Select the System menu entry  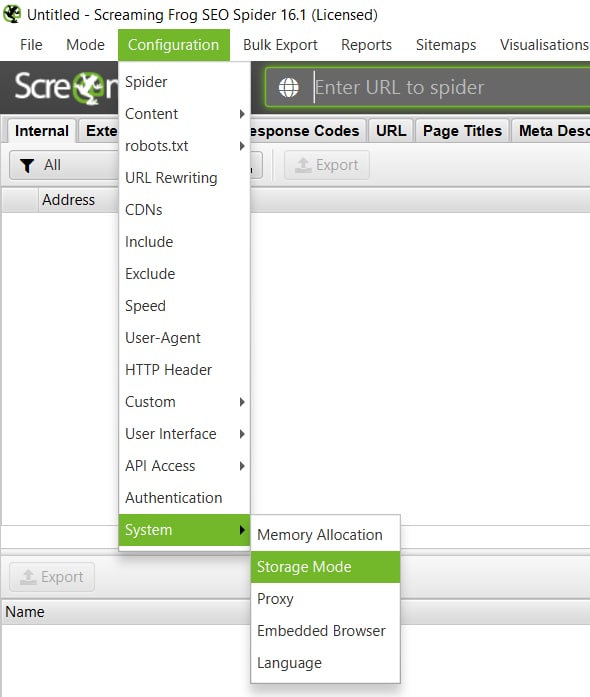(184, 530)
